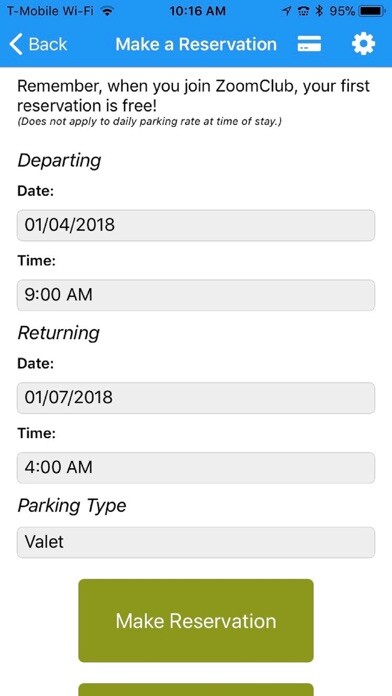This screenshot has width=392, height=696.
Task: Expand the Parking Type selector showing Valet
Action: [196, 542]
